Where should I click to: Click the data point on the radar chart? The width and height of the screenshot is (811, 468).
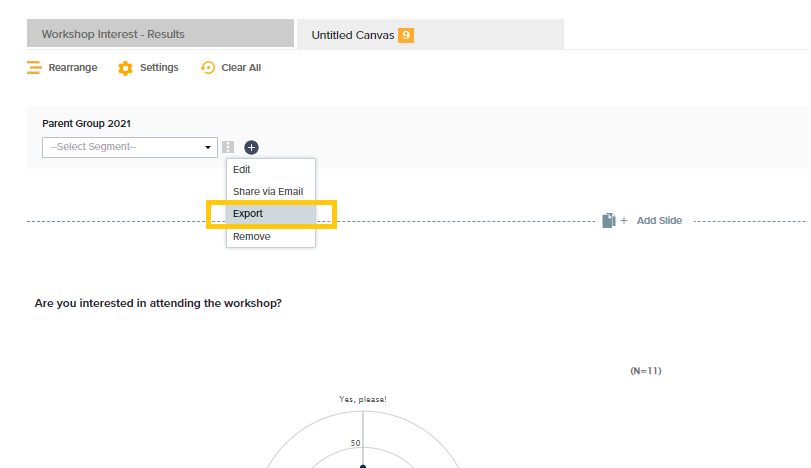363,466
